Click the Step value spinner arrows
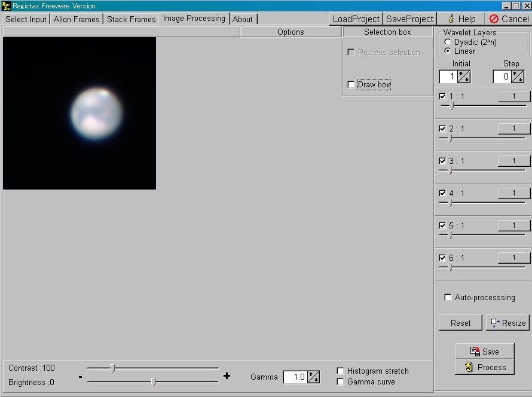Image resolution: width=532 pixels, height=397 pixels. click(518, 77)
